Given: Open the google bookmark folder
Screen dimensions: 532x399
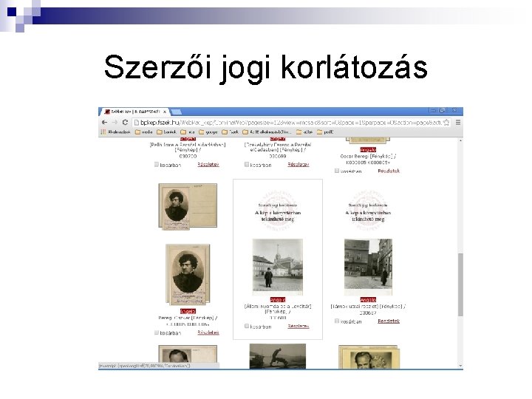Looking at the screenshot, I should [208, 132].
